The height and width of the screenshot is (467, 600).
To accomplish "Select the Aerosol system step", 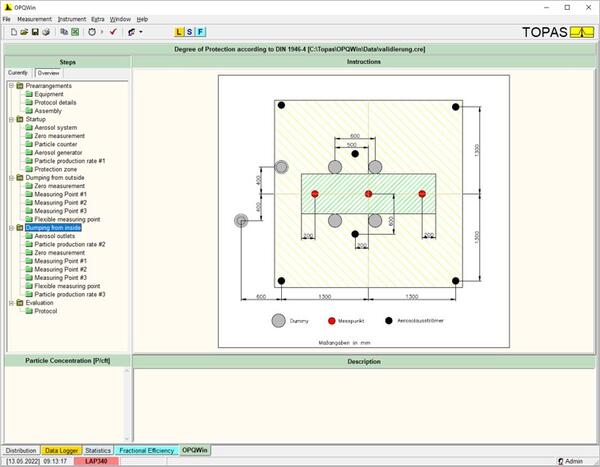I will click(55, 127).
